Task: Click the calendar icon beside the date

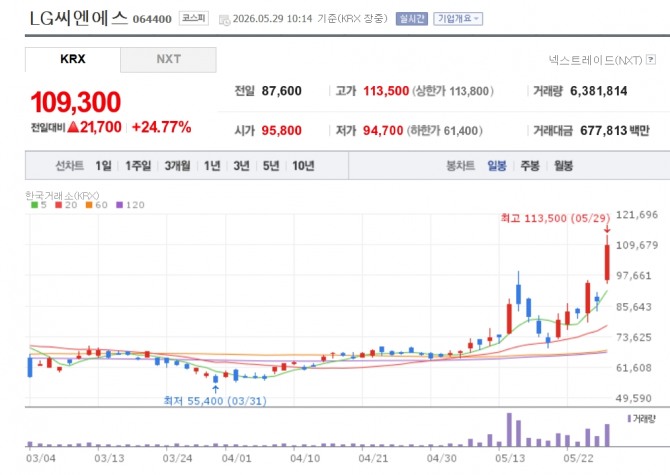Action: pos(224,20)
